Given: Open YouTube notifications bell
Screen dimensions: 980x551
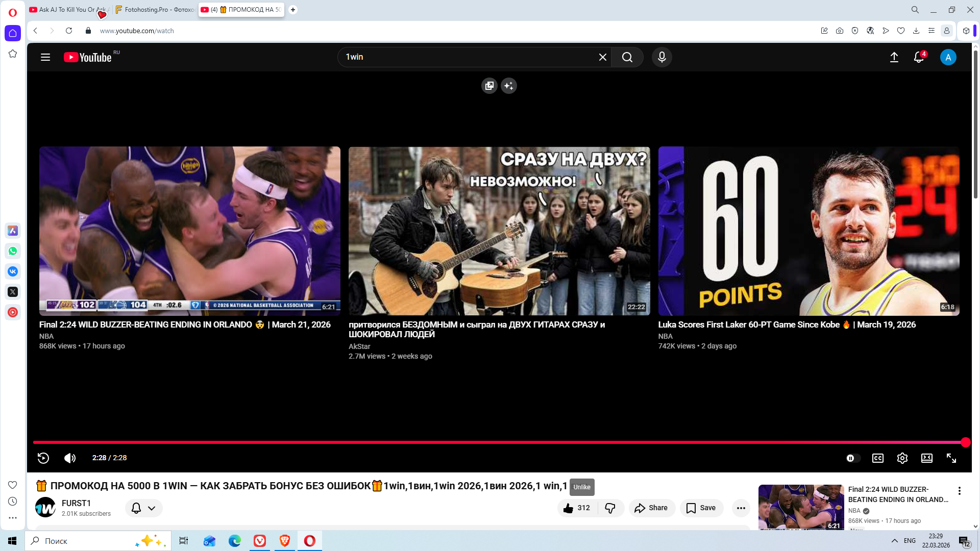Looking at the screenshot, I should pyautogui.click(x=918, y=57).
